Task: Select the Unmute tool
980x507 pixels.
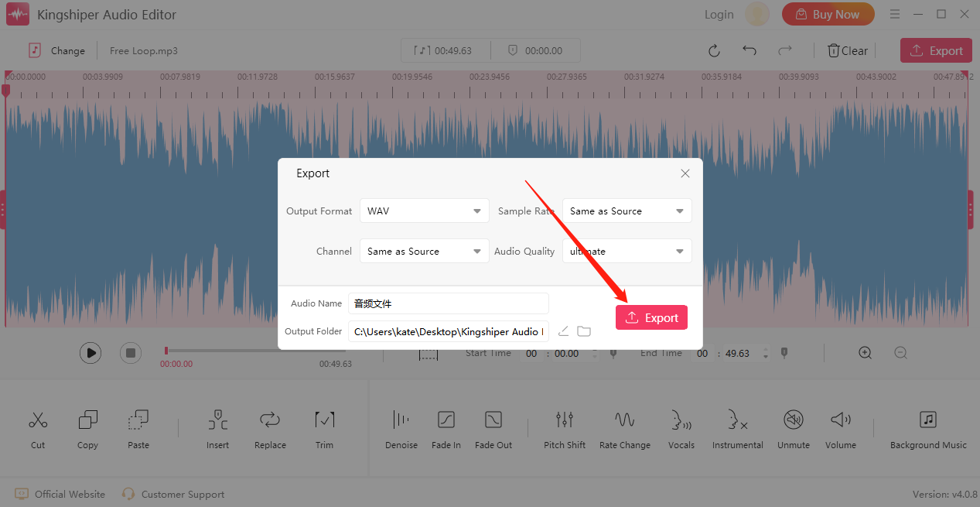Action: [794, 430]
